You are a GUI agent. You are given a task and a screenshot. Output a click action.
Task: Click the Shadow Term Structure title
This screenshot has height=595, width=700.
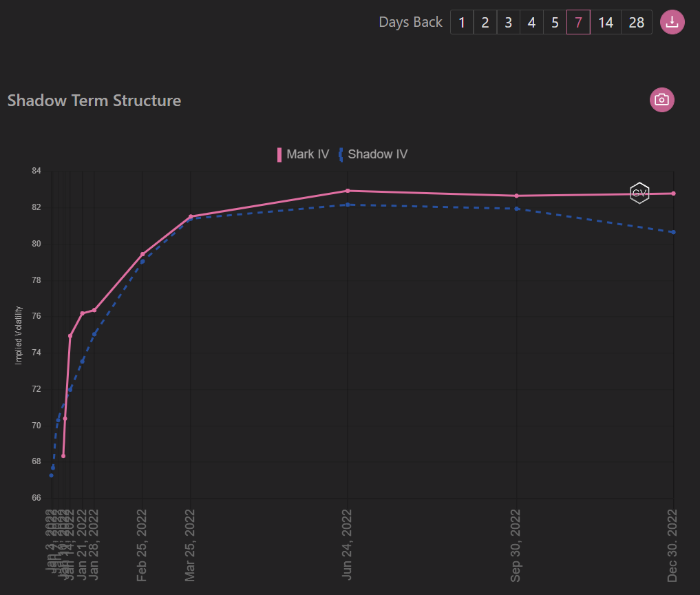click(94, 101)
